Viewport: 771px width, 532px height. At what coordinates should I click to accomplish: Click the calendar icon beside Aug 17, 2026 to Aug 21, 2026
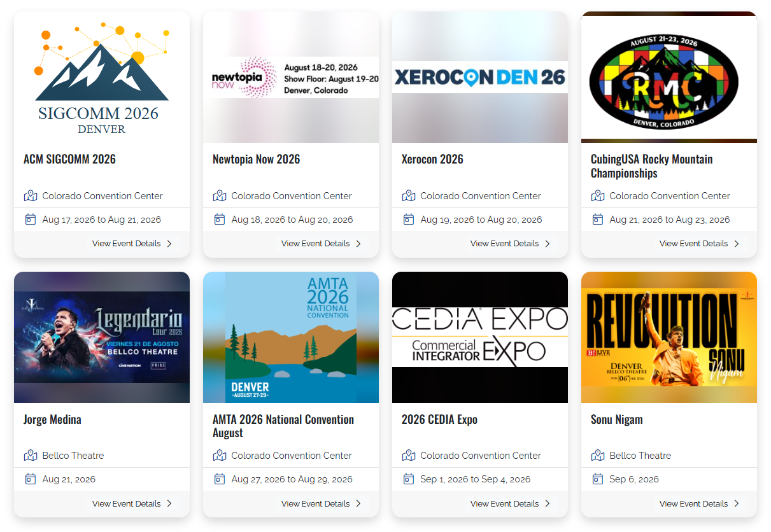coord(31,220)
